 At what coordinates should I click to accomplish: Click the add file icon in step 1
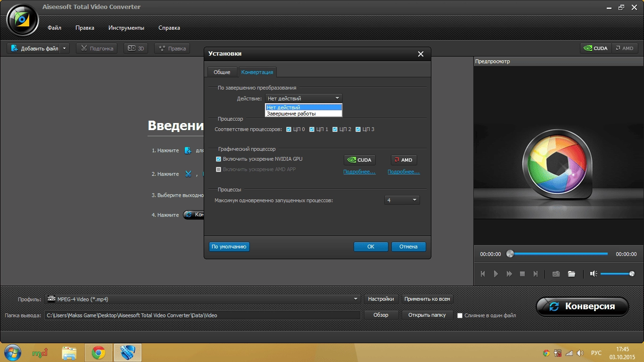[x=188, y=150]
